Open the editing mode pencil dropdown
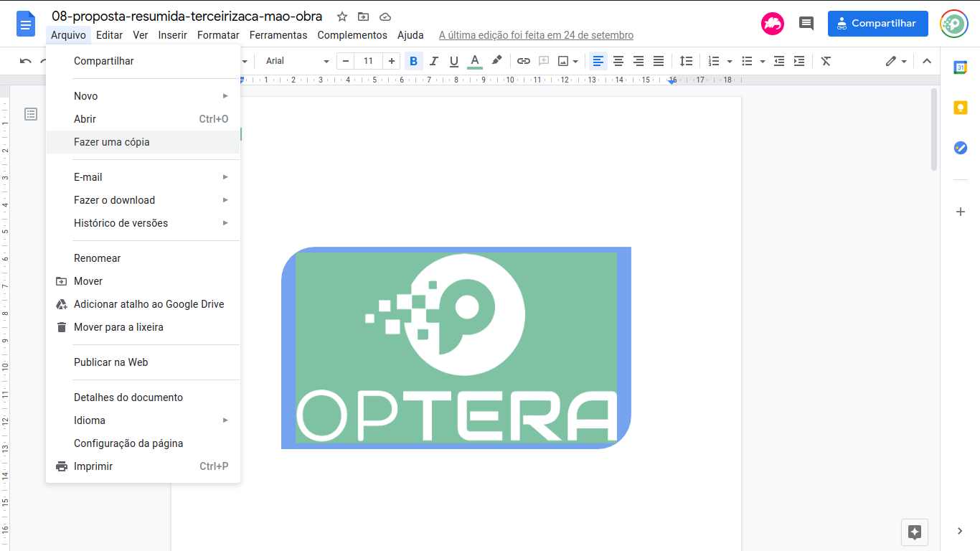This screenshot has width=980, height=551. tap(896, 61)
